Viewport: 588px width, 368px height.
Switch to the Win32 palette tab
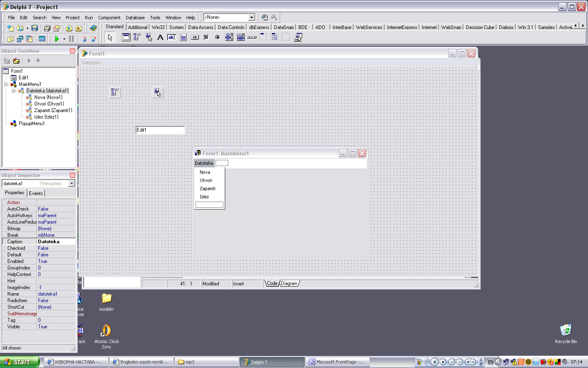coord(158,27)
